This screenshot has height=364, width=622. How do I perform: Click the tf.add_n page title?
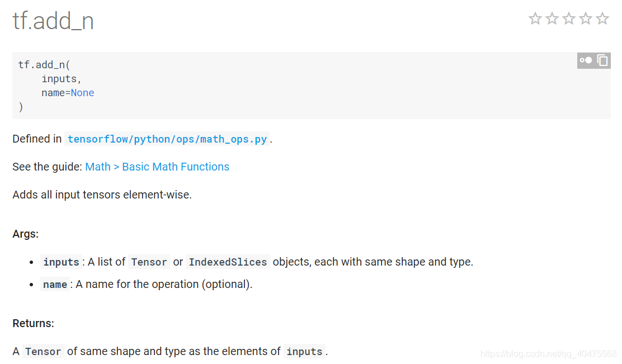53,21
